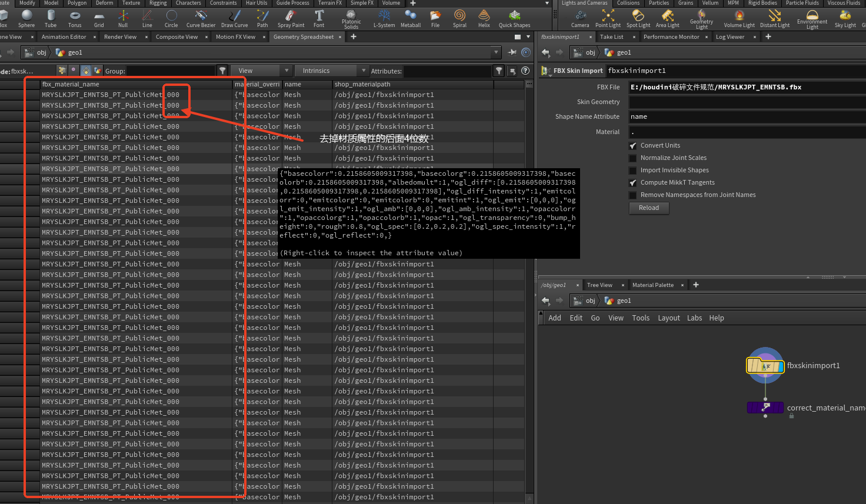
Task: Click fbxskinimport1 node in network
Action: click(765, 366)
